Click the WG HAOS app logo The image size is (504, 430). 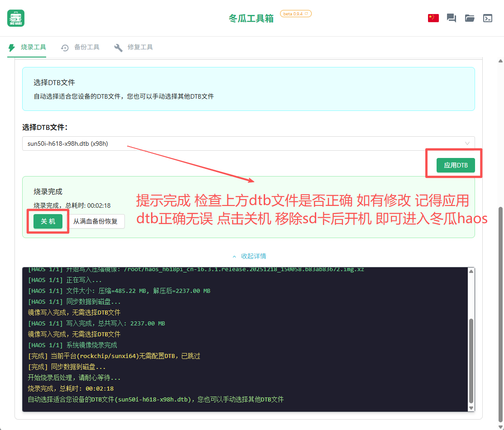coord(16,18)
